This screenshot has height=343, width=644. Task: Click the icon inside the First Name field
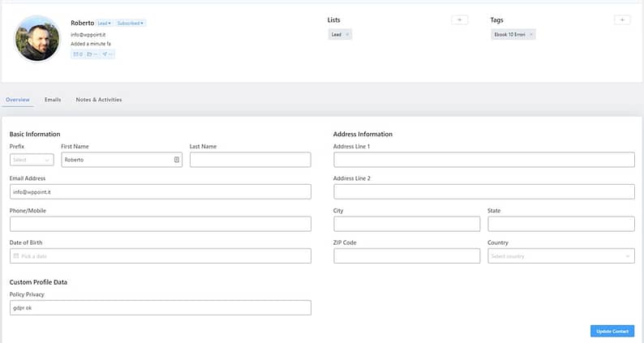pos(177,160)
